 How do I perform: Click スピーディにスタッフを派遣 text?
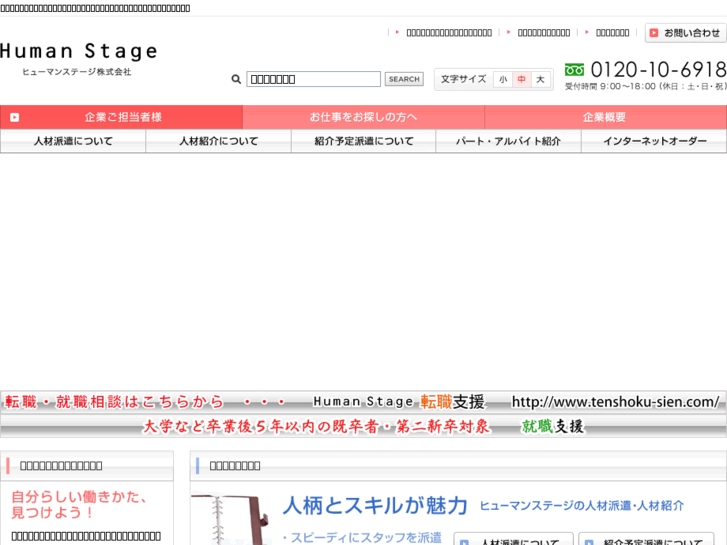362,538
